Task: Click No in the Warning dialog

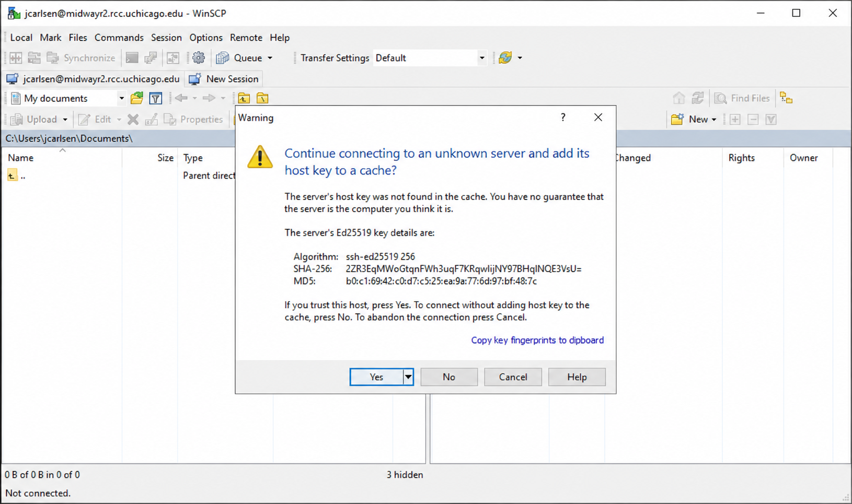Action: coord(449,377)
